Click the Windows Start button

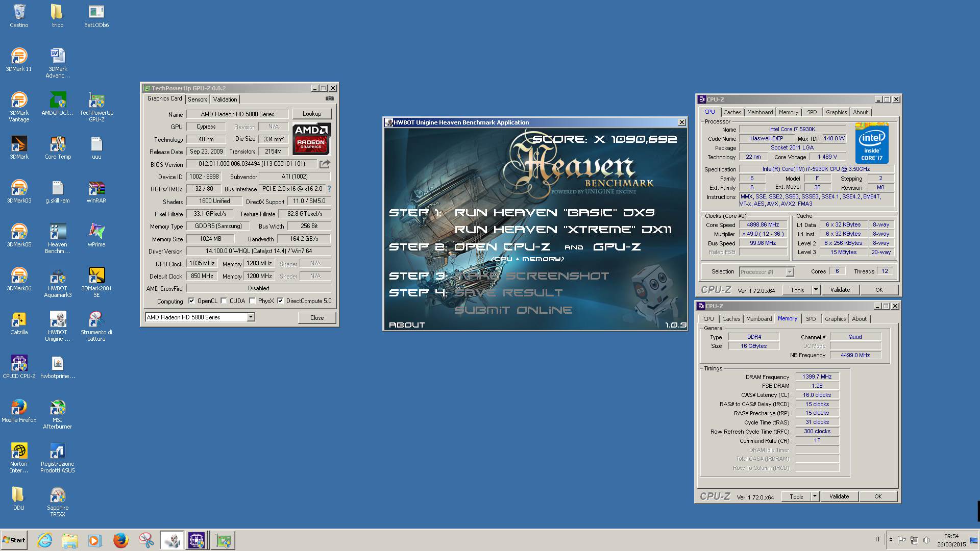[14, 540]
